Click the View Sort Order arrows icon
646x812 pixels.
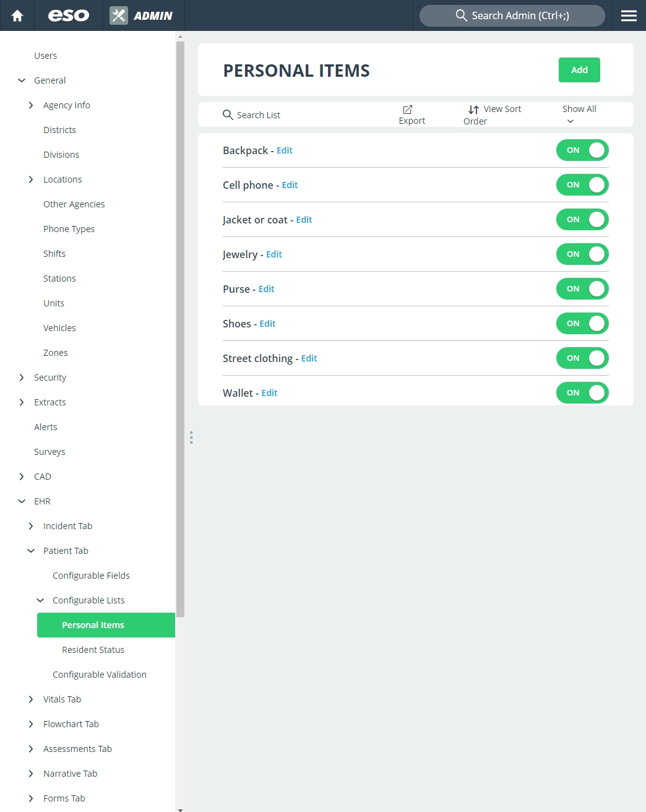473,110
